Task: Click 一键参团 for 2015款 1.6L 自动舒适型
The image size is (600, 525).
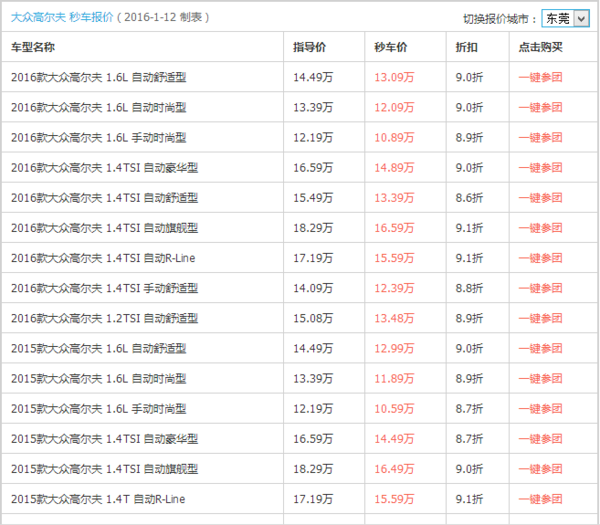Action: tap(540, 349)
